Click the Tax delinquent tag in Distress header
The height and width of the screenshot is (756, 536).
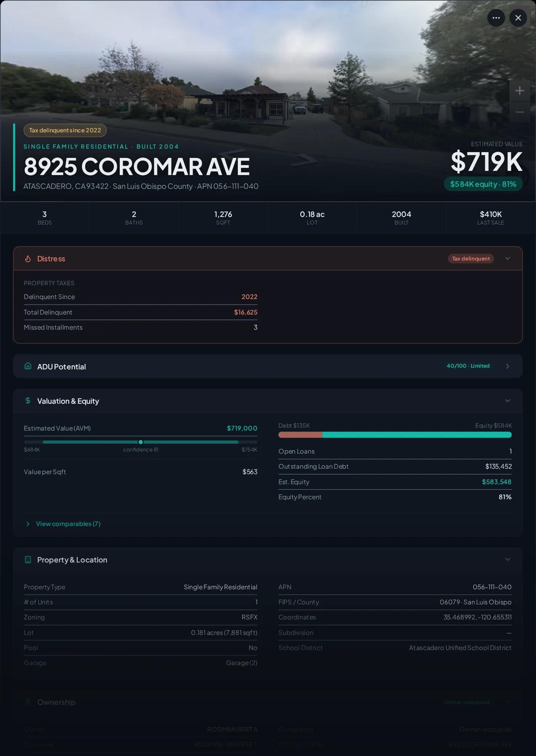(x=471, y=259)
